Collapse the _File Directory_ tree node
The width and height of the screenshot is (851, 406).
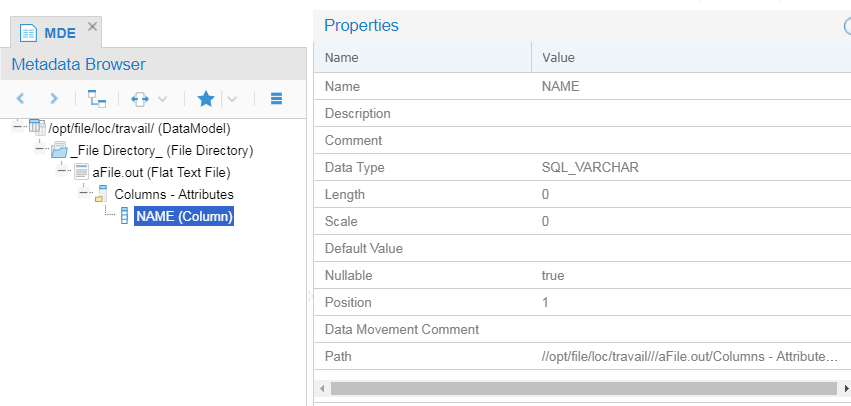click(x=40, y=150)
